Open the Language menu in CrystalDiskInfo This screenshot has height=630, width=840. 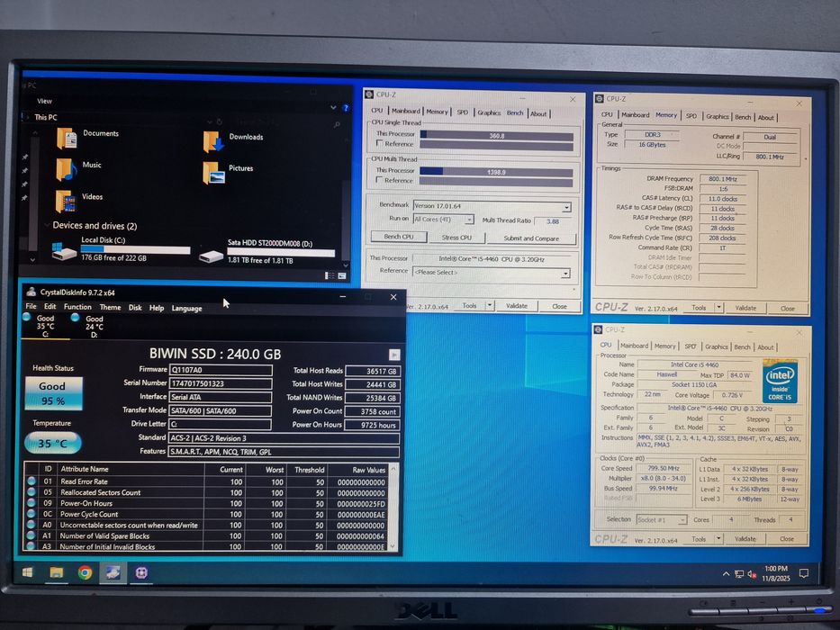(x=186, y=309)
